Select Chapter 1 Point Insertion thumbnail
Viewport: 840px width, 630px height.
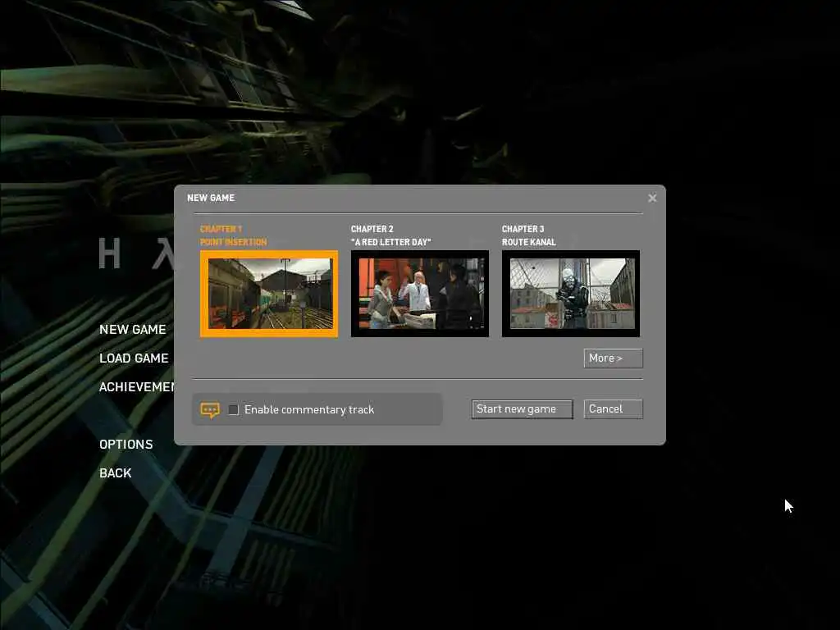pos(269,294)
